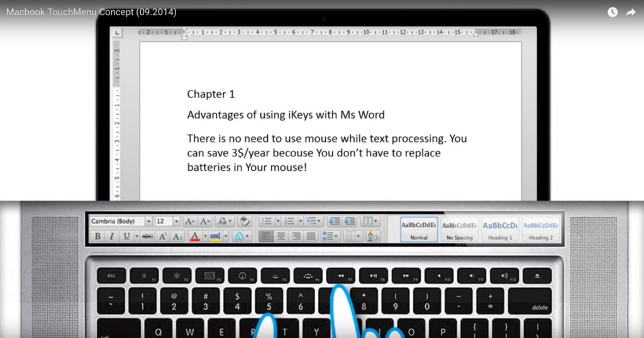This screenshot has width=644, height=338.
Task: Click the F3 Mission Control key
Action: click(209, 276)
